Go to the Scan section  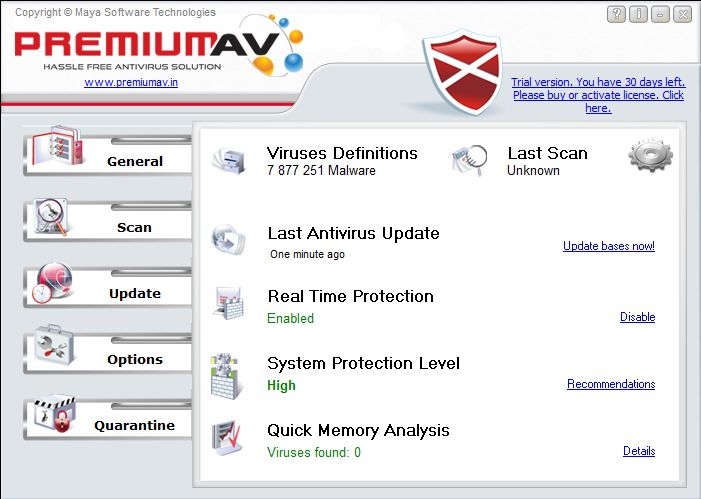(107, 220)
